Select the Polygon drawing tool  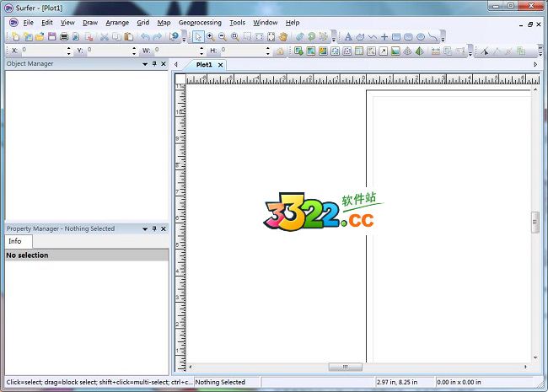(360, 36)
